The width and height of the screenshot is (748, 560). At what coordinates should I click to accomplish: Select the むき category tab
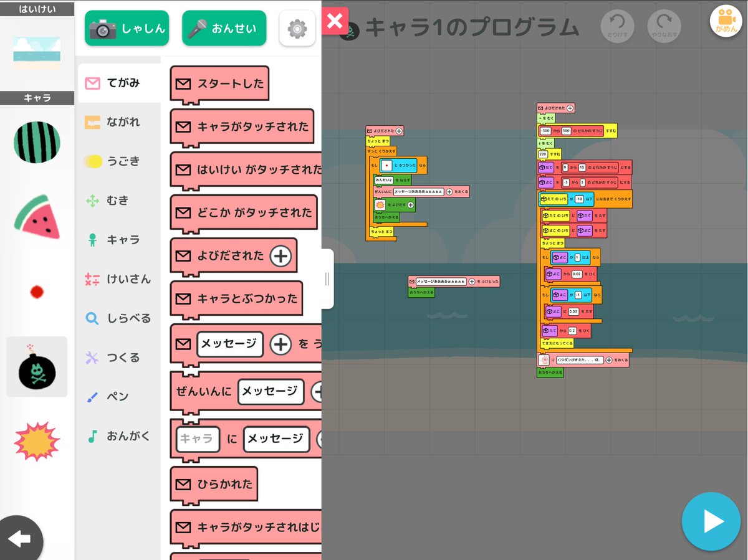pos(118,201)
